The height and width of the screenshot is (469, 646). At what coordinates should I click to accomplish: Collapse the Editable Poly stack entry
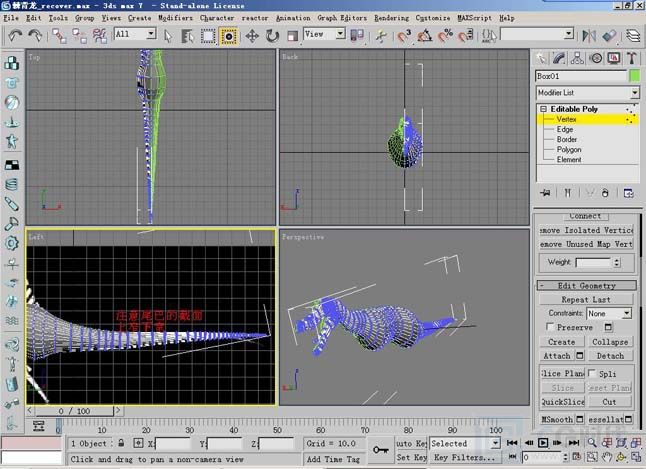[x=543, y=109]
